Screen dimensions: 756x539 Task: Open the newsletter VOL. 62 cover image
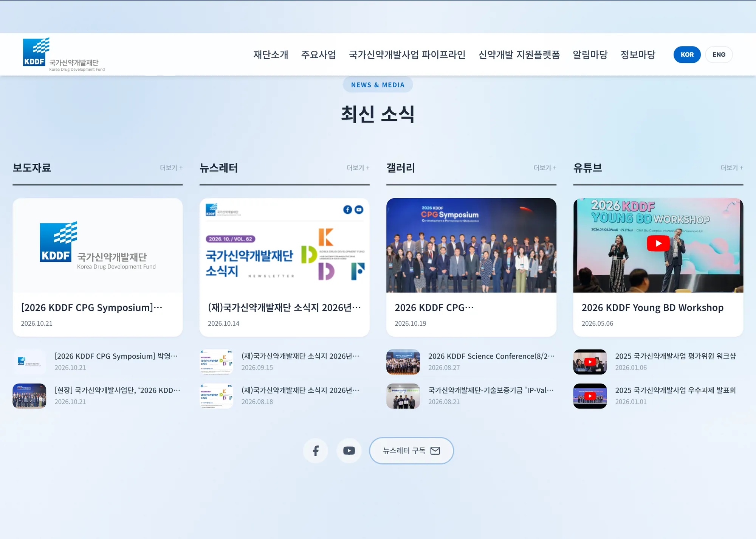tap(284, 245)
